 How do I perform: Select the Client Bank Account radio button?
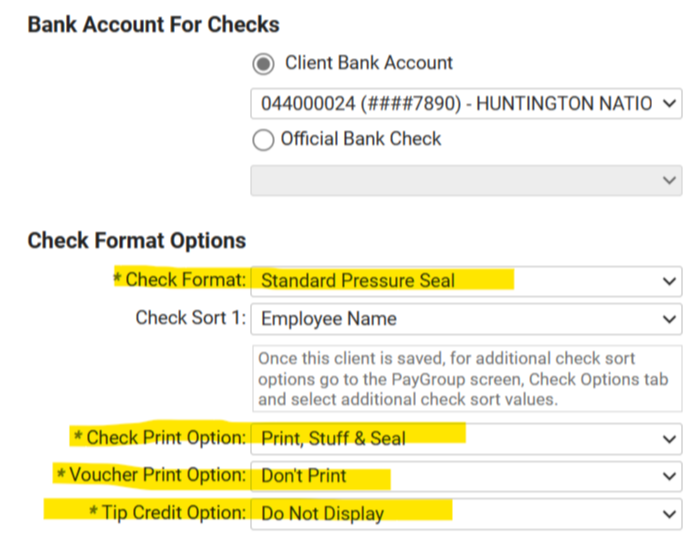[x=263, y=63]
